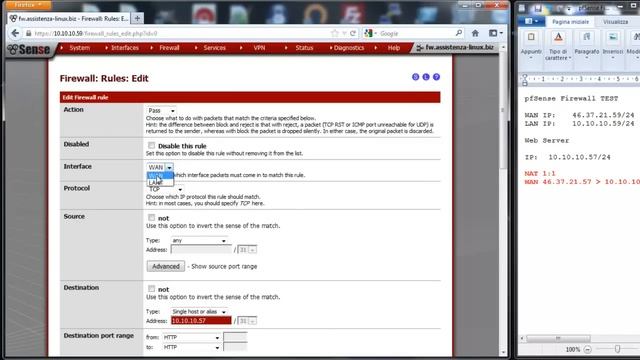Click the browser page vertical scrollbar
The image size is (640, 360).
click(x=503, y=110)
